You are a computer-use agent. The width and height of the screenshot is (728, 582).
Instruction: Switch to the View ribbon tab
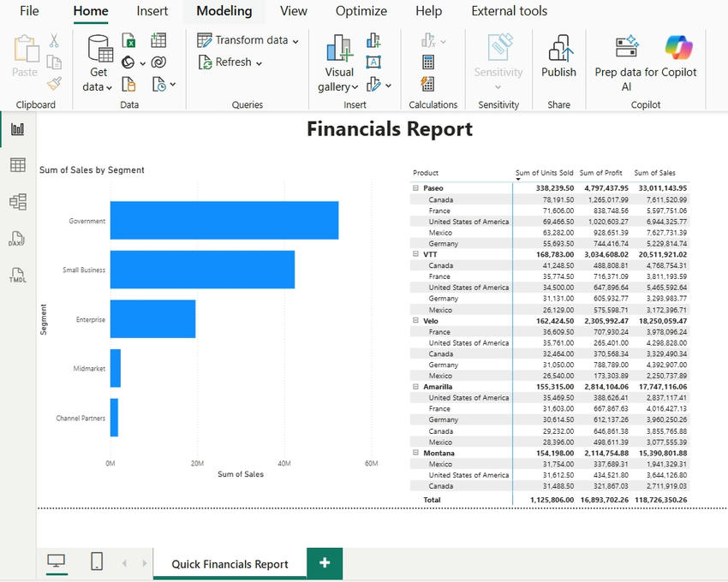pos(294,11)
